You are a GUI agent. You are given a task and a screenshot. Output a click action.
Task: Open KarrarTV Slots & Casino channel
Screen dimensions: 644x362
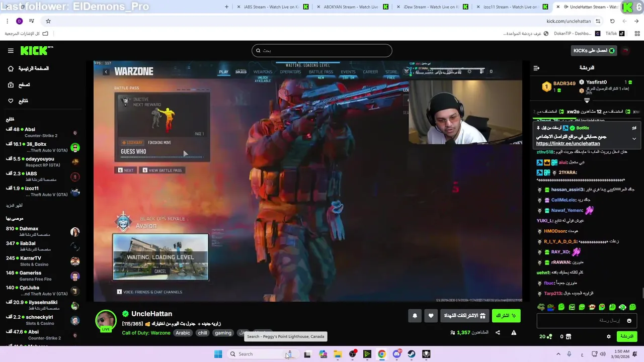point(43,261)
